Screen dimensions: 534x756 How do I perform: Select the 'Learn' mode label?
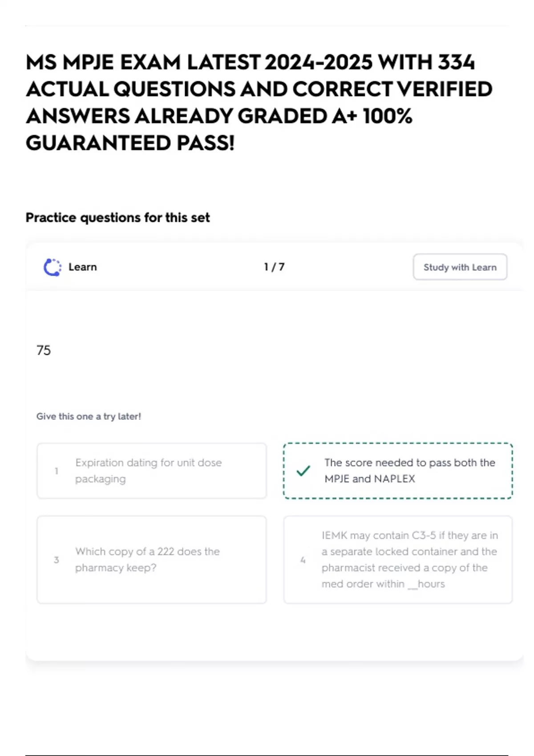point(83,267)
